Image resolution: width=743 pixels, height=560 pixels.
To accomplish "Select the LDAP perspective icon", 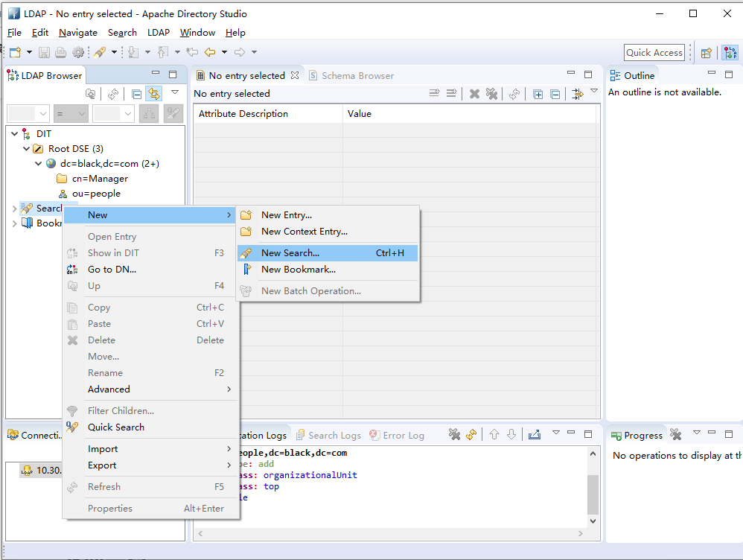I will 730,53.
